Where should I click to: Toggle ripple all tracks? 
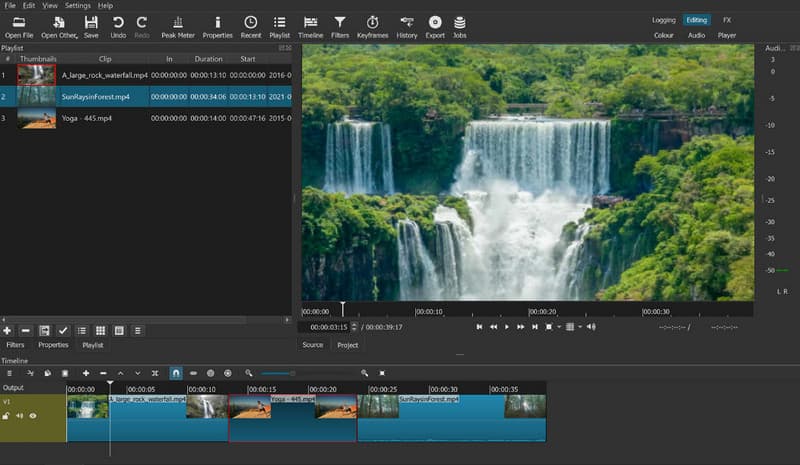pos(228,373)
